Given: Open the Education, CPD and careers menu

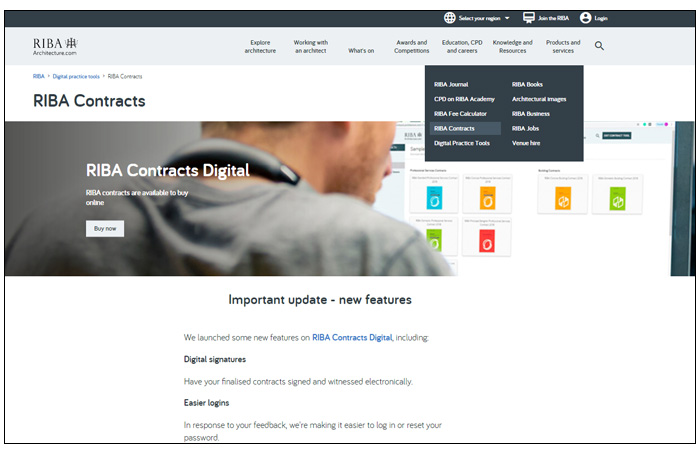Looking at the screenshot, I should (x=462, y=46).
